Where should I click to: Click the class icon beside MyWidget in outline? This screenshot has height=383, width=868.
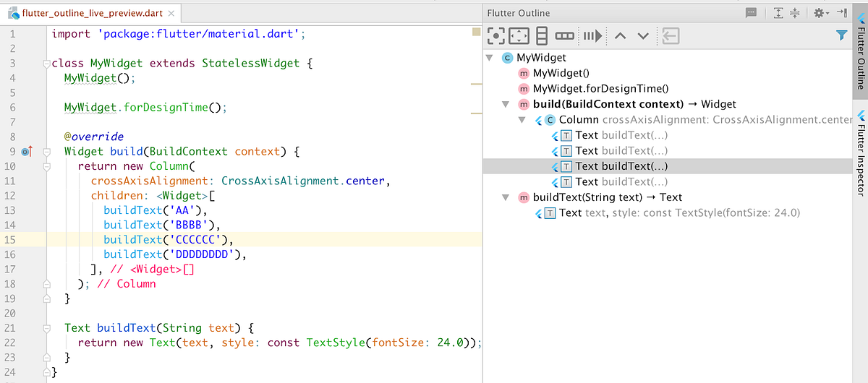click(x=507, y=58)
